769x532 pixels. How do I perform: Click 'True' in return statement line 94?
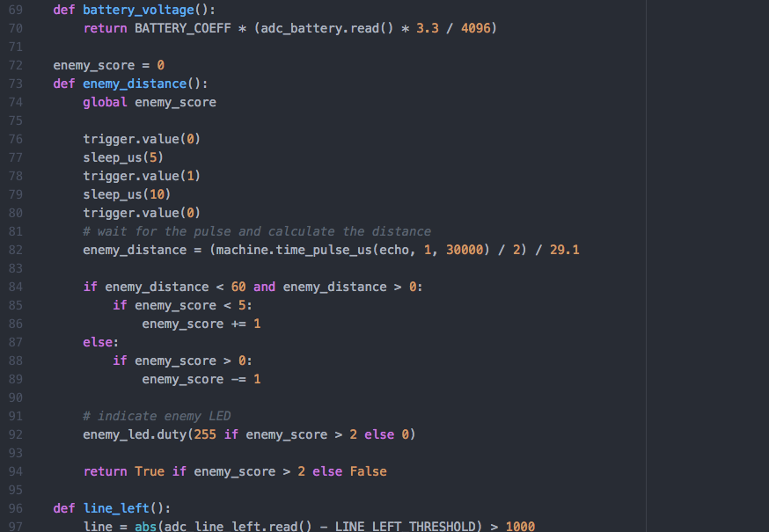click(150, 471)
